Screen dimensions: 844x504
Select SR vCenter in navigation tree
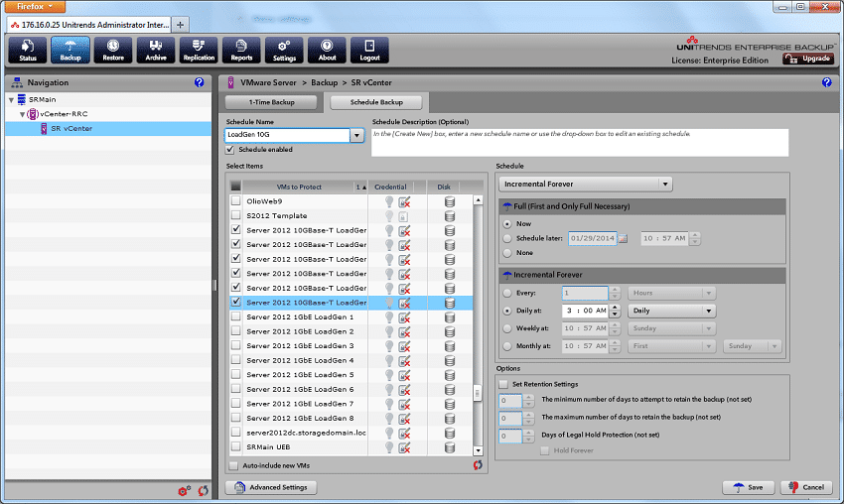[108, 129]
